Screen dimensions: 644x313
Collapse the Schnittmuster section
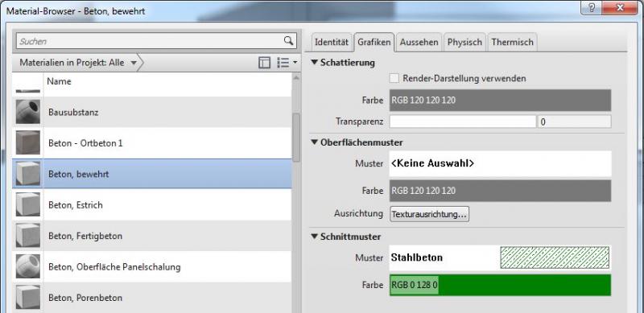pos(315,237)
